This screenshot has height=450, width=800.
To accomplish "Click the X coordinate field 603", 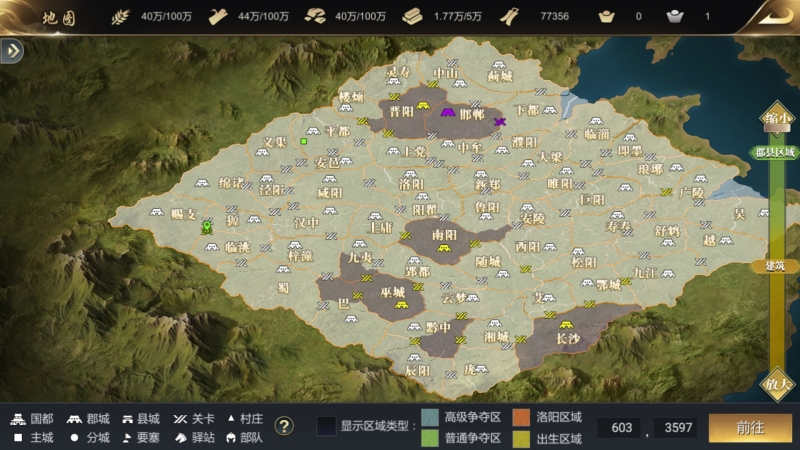I will (x=621, y=428).
